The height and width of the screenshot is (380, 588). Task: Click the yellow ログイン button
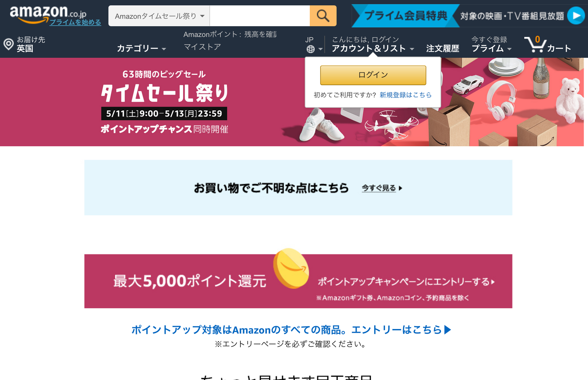(373, 75)
